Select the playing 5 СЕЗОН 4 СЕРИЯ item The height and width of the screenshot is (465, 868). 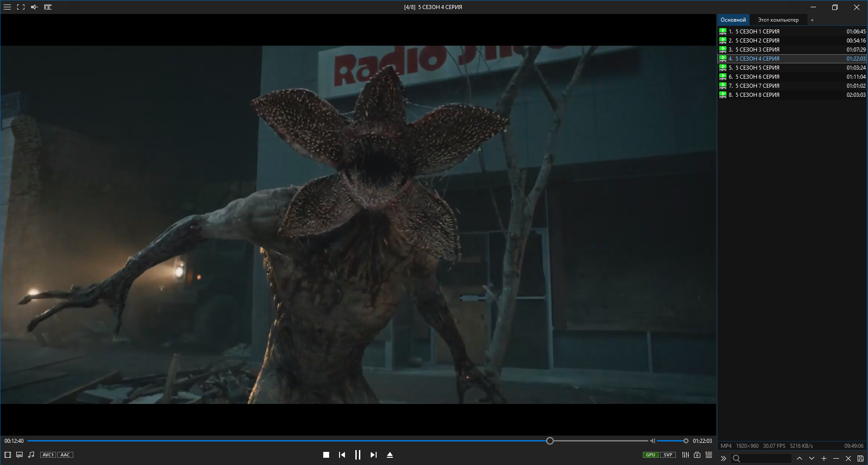click(792, 59)
